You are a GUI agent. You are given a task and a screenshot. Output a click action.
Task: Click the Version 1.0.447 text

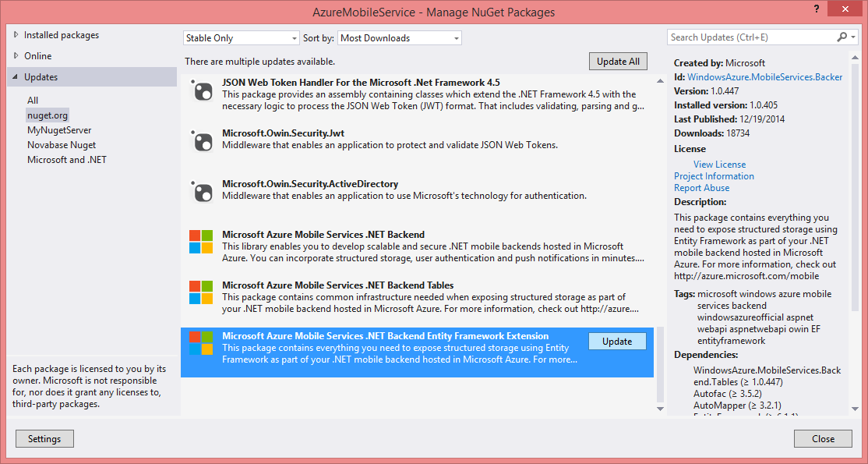[707, 91]
